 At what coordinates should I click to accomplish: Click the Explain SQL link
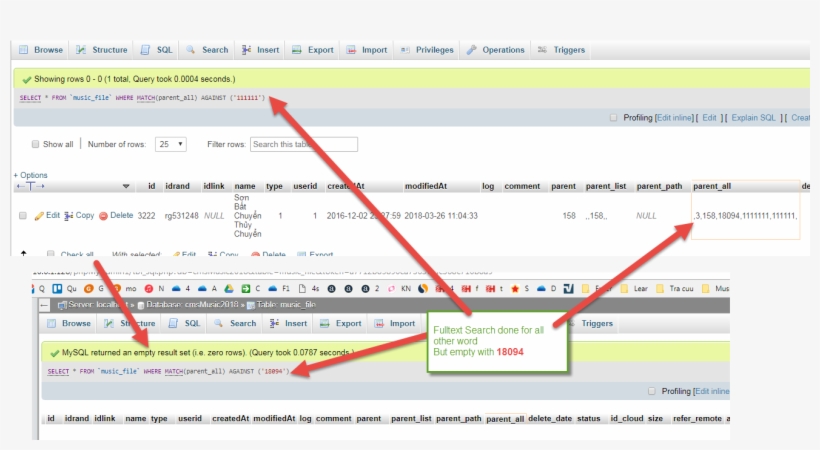(x=753, y=117)
